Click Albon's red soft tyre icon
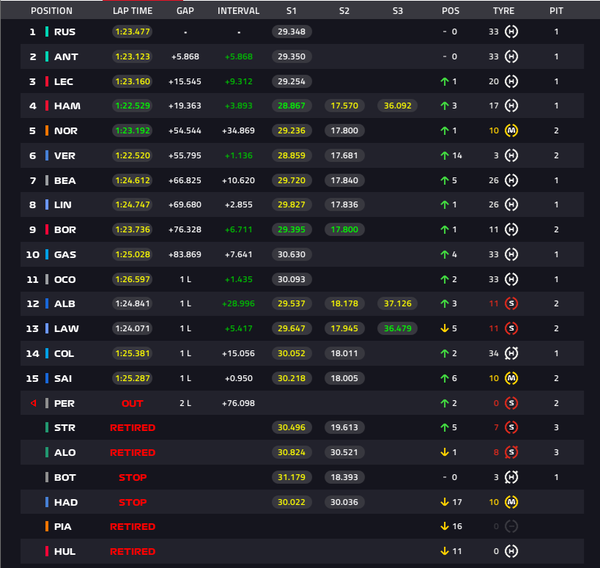 point(511,304)
